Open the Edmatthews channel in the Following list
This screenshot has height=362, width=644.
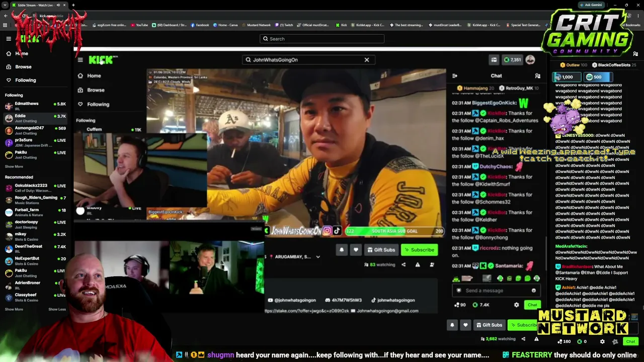click(35, 106)
